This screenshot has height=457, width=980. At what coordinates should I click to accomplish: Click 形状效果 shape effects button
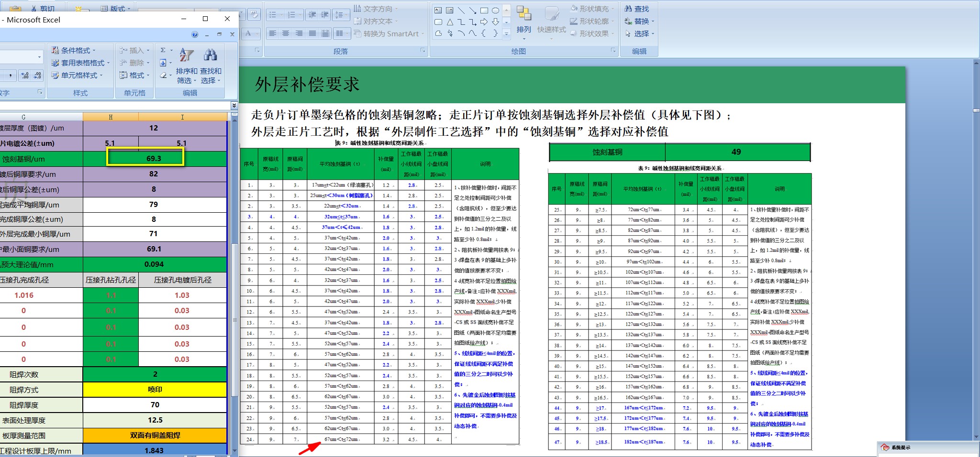[591, 33]
